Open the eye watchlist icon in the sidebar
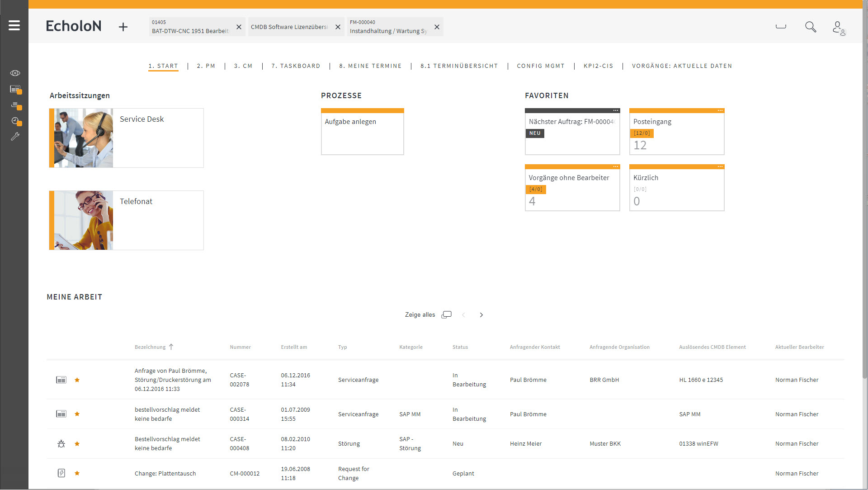 [x=15, y=72]
